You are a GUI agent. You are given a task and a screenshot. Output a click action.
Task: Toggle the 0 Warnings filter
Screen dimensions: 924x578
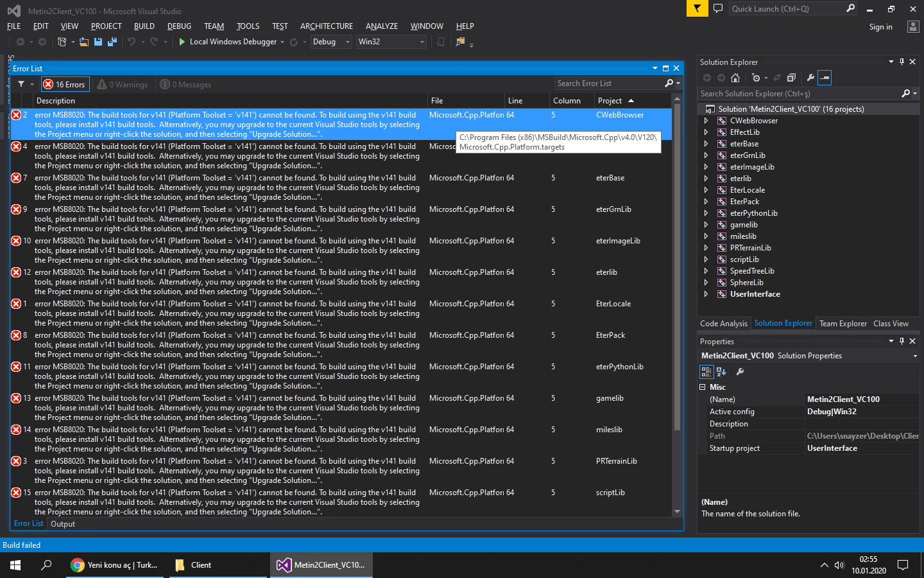coord(123,84)
